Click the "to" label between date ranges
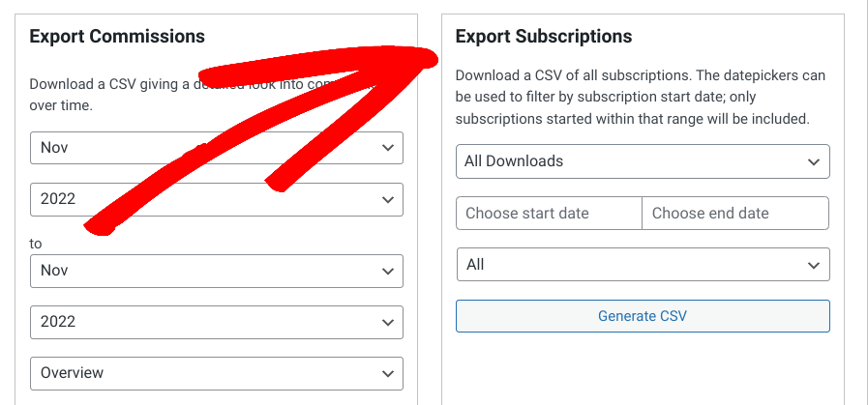The width and height of the screenshot is (868, 405). click(36, 244)
